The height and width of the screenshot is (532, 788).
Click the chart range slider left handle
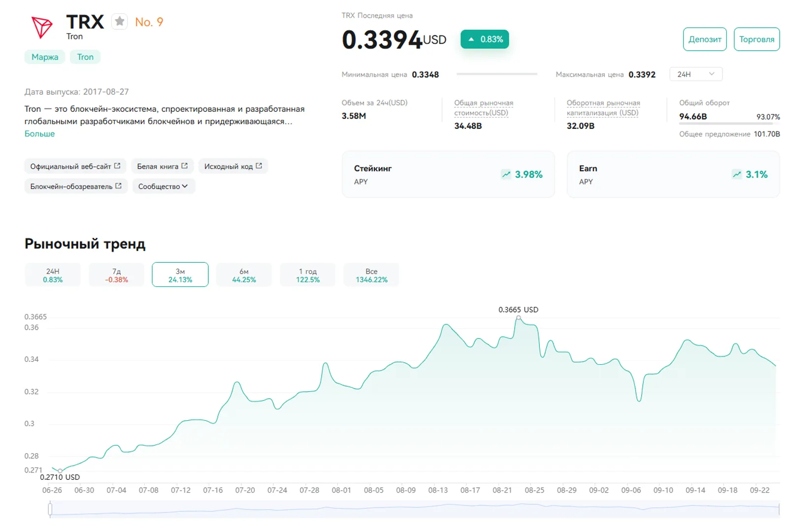[x=50, y=509]
